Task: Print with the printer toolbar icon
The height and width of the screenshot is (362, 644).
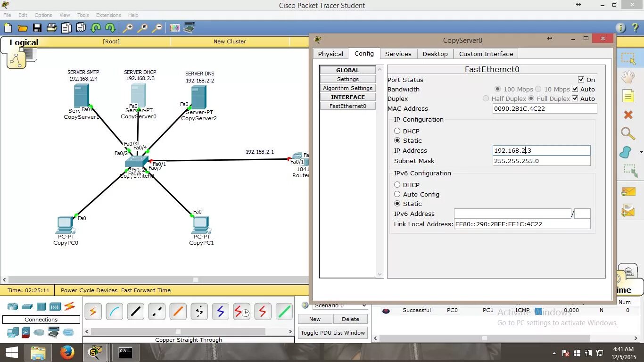Action: point(51,28)
